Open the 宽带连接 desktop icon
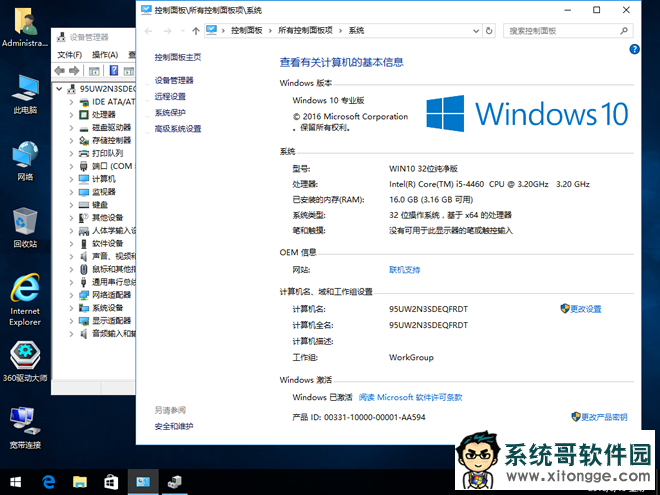 tap(25, 428)
